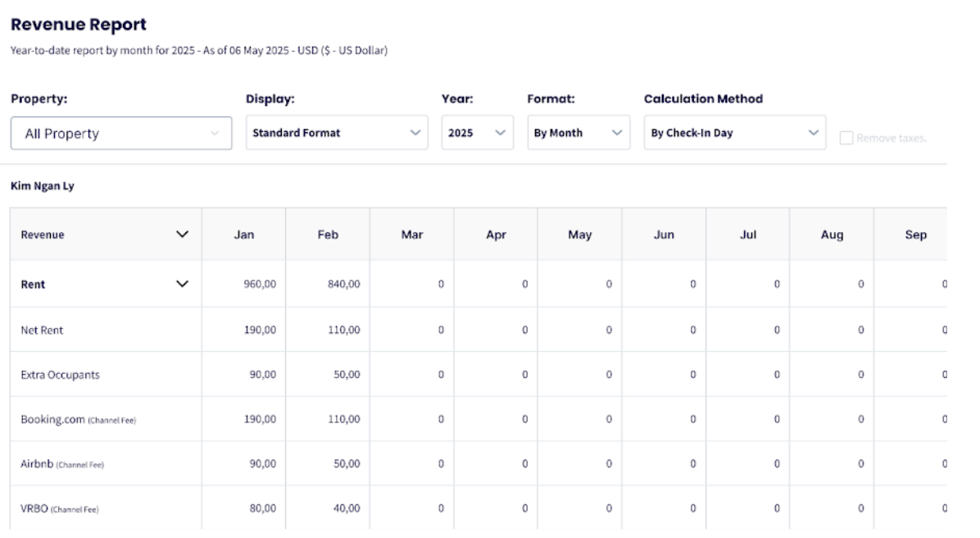Screen dimensions: 980x538
Task: Open the By Month format dropdown
Action: pyautogui.click(x=578, y=133)
